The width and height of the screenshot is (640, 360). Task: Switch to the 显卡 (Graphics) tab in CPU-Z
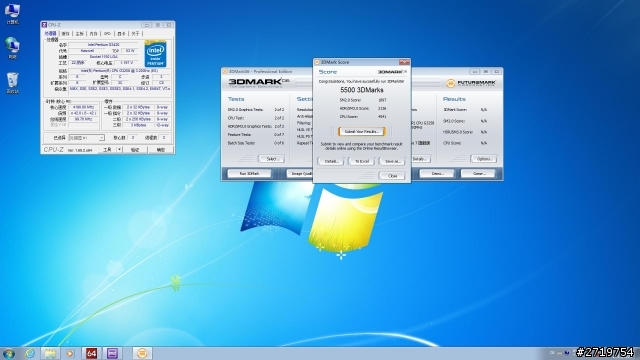121,33
